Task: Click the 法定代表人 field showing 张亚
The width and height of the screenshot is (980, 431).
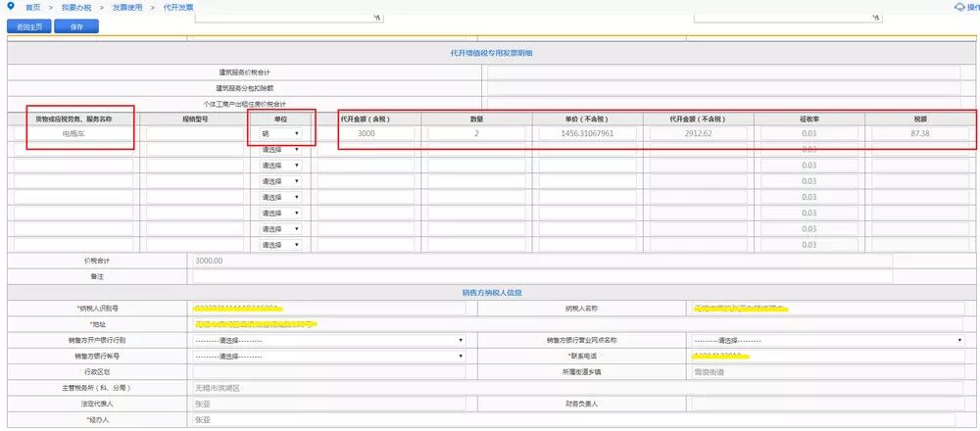Action: pyautogui.click(x=328, y=405)
